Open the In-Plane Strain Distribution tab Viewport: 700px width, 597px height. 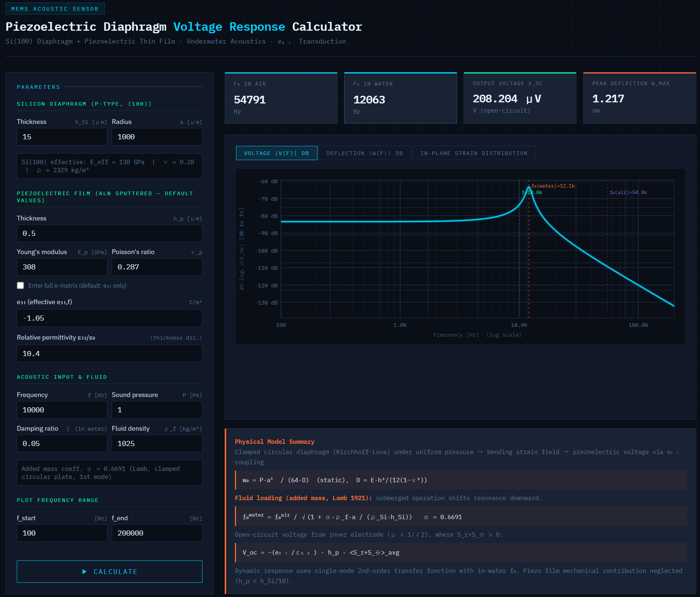pyautogui.click(x=473, y=153)
